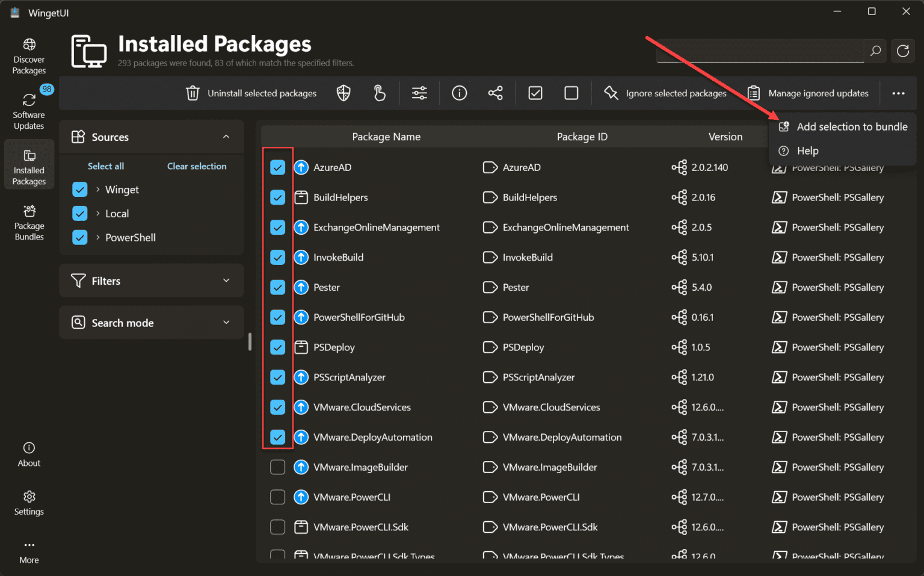Click the interactive installation hand icon
The image size is (924, 576).
tap(379, 93)
